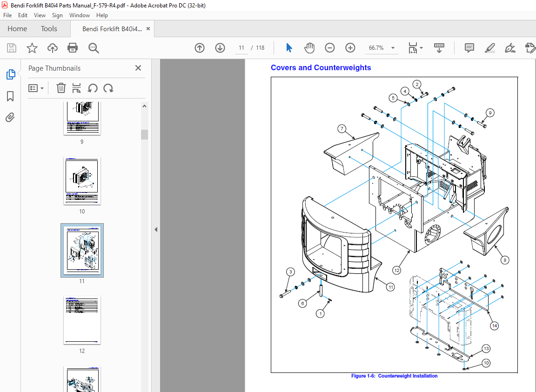Activate the Hand pan tool
This screenshot has width=536, height=392.
pos(309,48)
